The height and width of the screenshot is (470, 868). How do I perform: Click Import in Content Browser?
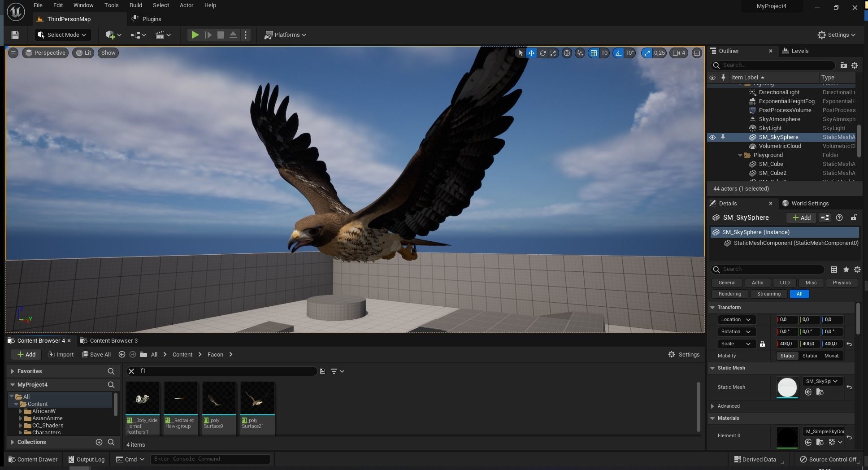point(61,355)
